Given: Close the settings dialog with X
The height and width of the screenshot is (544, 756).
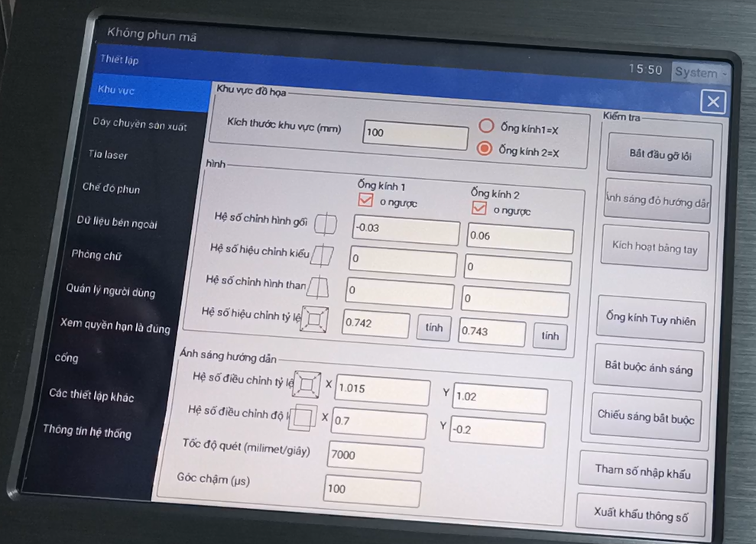Looking at the screenshot, I should (713, 102).
